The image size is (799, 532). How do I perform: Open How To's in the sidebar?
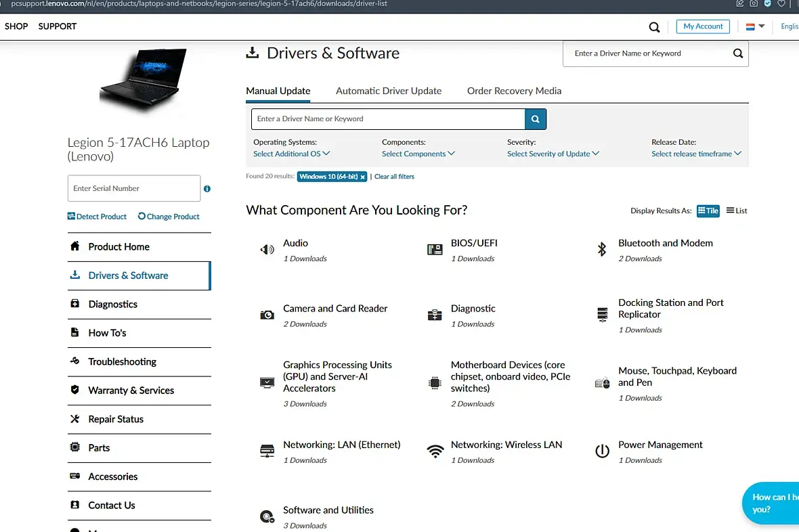[x=139, y=333]
